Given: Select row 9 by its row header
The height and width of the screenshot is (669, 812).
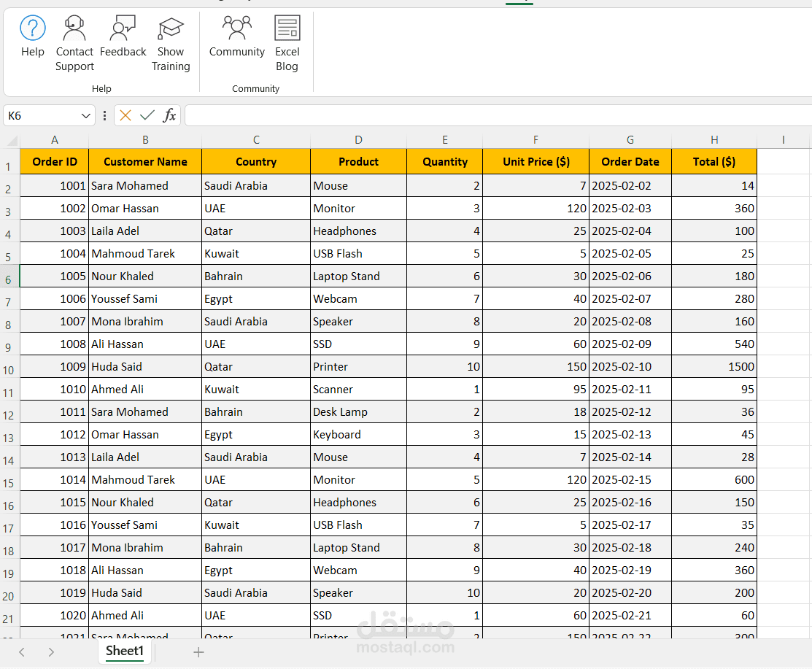Looking at the screenshot, I should coord(8,344).
